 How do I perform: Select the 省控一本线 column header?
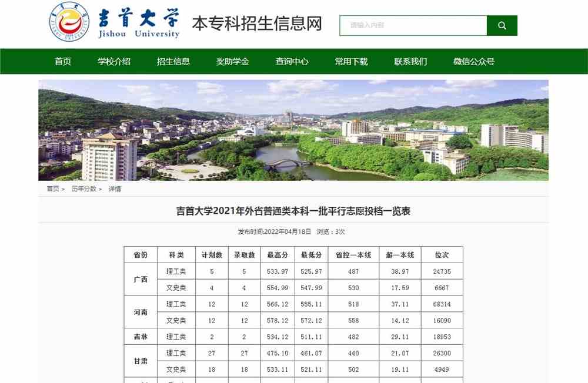353,255
